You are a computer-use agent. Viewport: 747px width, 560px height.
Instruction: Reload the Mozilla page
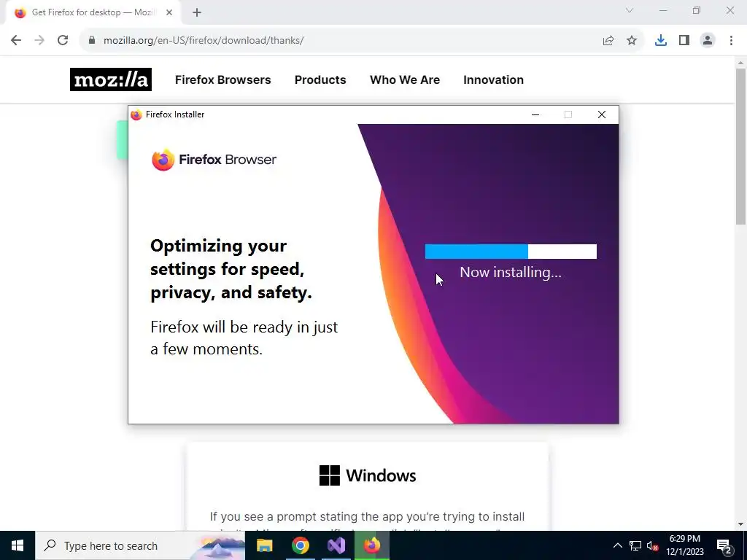[x=63, y=41]
